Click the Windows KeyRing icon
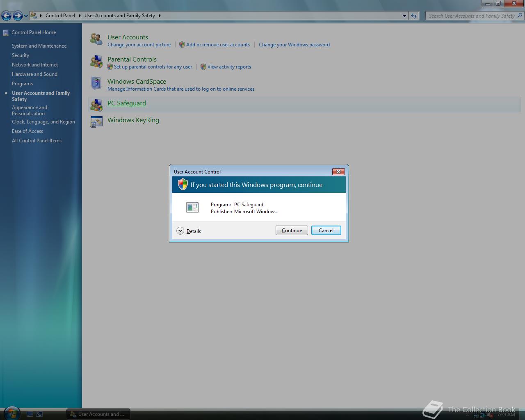525x420 pixels. click(x=96, y=122)
